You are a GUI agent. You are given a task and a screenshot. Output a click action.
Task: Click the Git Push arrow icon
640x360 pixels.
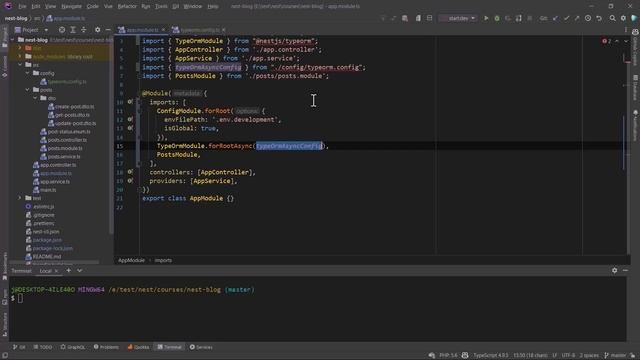click(577, 18)
